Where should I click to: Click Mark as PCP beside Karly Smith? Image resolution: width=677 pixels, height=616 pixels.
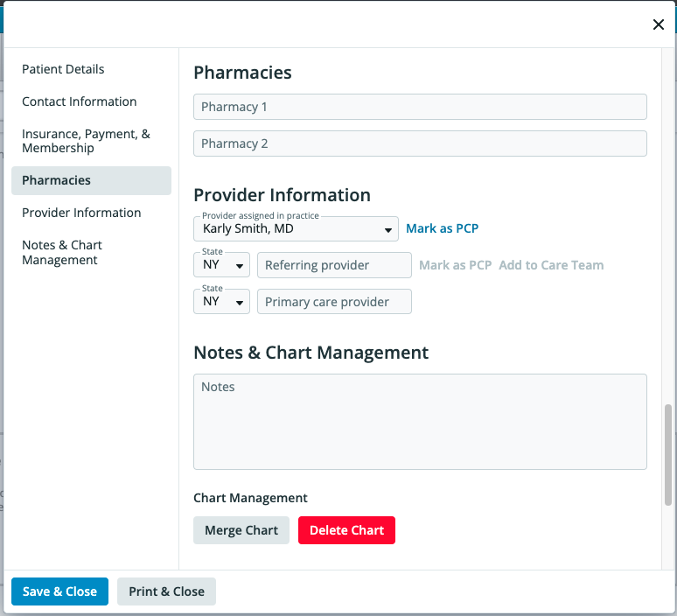[442, 228]
